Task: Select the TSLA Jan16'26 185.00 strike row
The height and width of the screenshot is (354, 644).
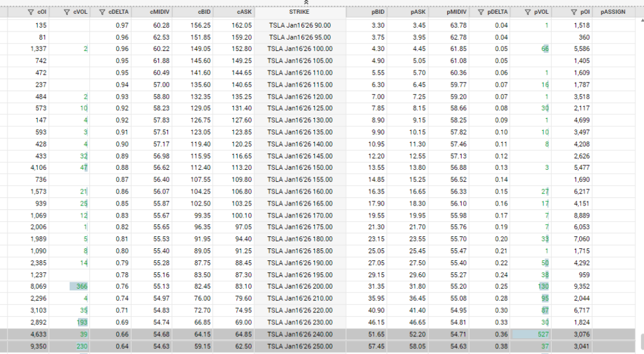Action: [x=300, y=251]
